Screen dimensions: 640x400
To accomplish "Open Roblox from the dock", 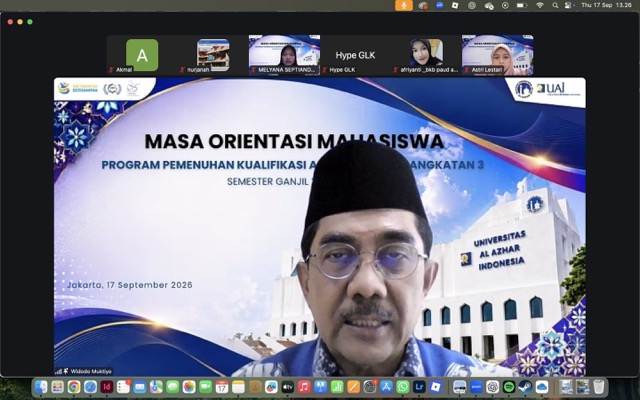I will pyautogui.click(x=436, y=387).
